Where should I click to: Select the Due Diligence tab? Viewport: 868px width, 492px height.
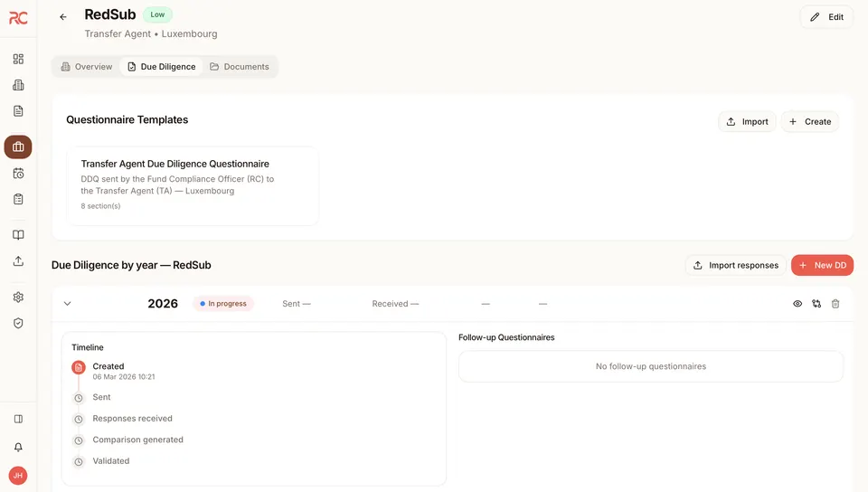(x=162, y=66)
